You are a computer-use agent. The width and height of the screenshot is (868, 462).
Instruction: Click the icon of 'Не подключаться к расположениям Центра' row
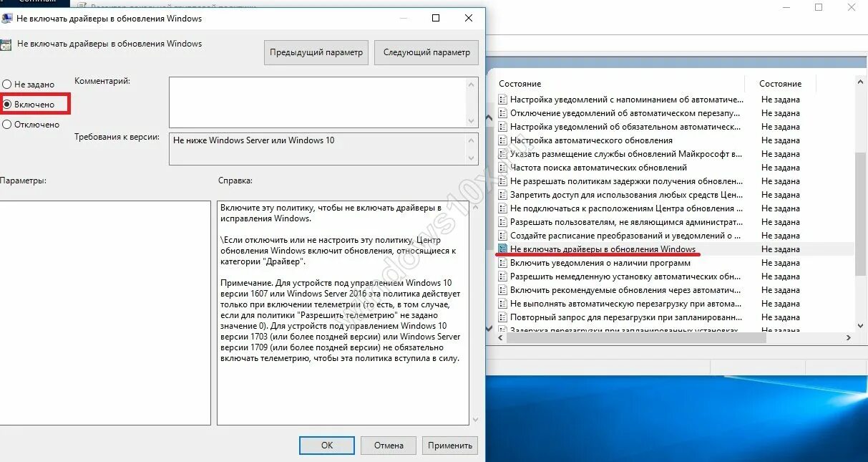point(502,208)
